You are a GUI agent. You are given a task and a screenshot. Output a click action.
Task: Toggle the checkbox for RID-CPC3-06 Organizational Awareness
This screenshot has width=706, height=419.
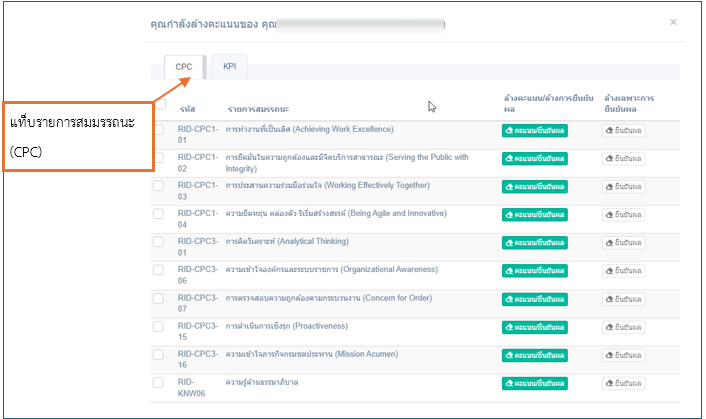(x=158, y=270)
